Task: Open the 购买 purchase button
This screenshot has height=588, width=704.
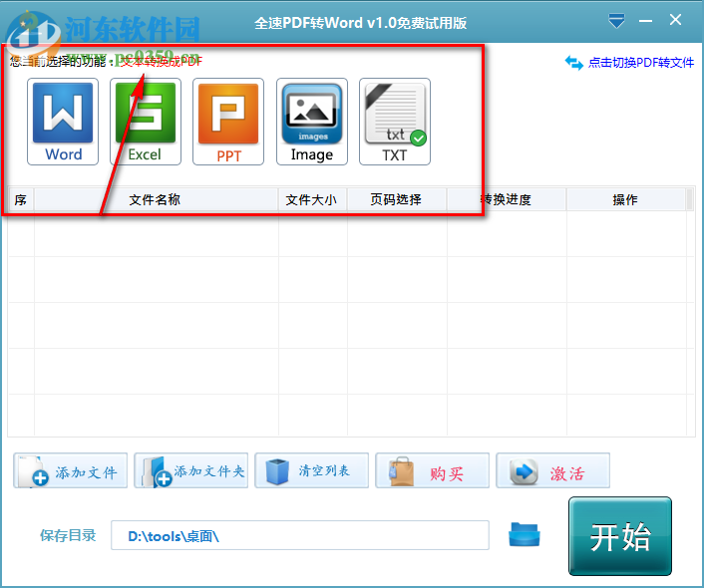Action: pyautogui.click(x=433, y=470)
